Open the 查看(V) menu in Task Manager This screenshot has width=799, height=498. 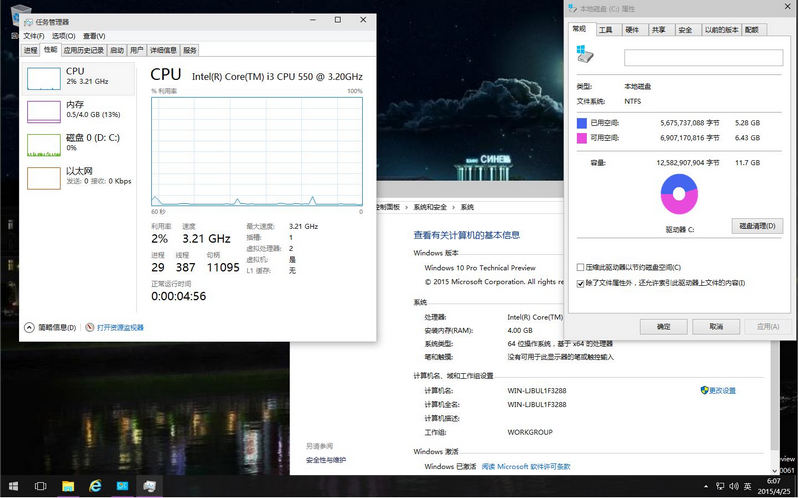coord(94,36)
